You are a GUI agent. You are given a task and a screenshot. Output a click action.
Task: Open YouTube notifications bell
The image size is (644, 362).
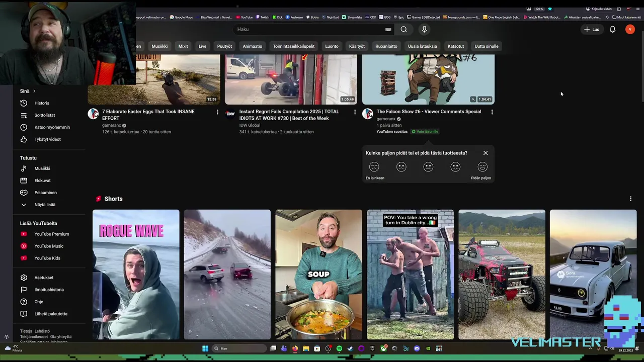[x=612, y=29]
